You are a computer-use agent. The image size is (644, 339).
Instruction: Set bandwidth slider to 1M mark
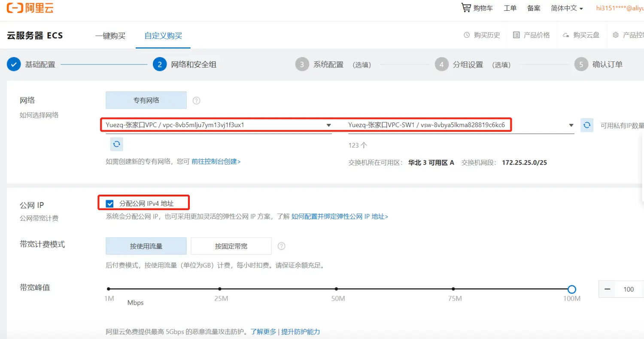109,289
